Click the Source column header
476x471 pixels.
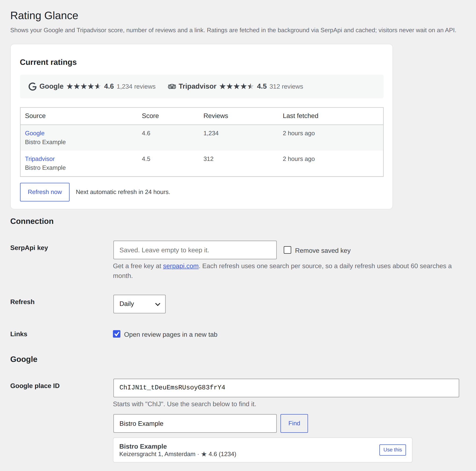35,116
